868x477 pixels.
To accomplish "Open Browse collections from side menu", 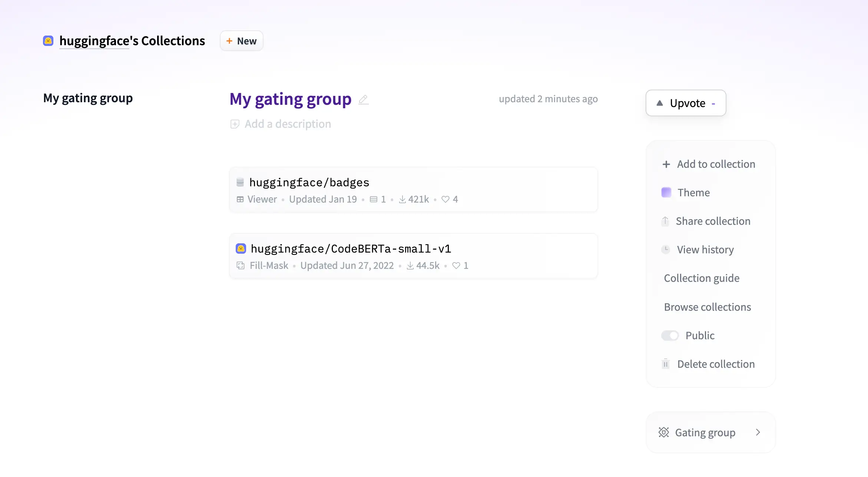I will click(x=707, y=307).
